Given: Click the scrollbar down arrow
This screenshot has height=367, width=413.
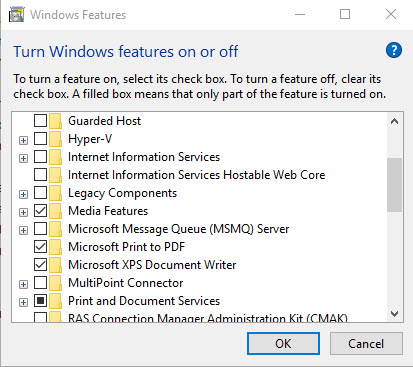Looking at the screenshot, I should pyautogui.click(x=395, y=314).
